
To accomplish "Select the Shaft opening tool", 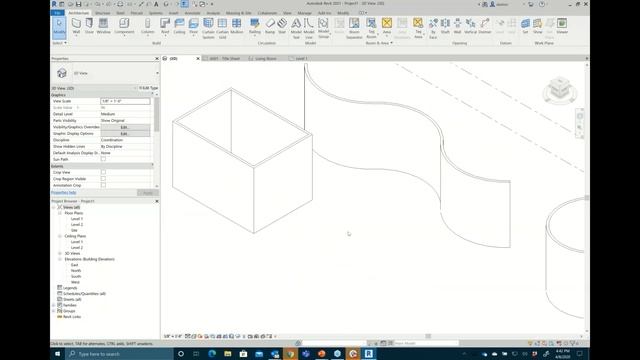I will (x=445, y=26).
